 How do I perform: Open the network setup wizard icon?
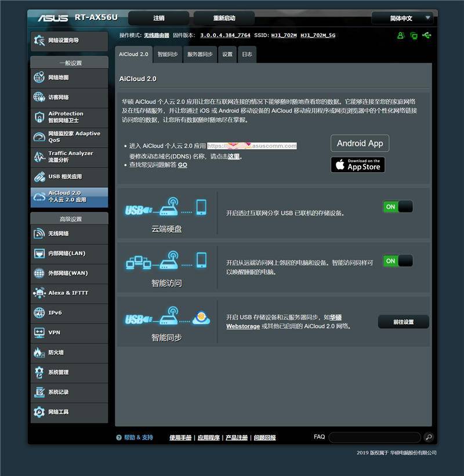coord(39,41)
